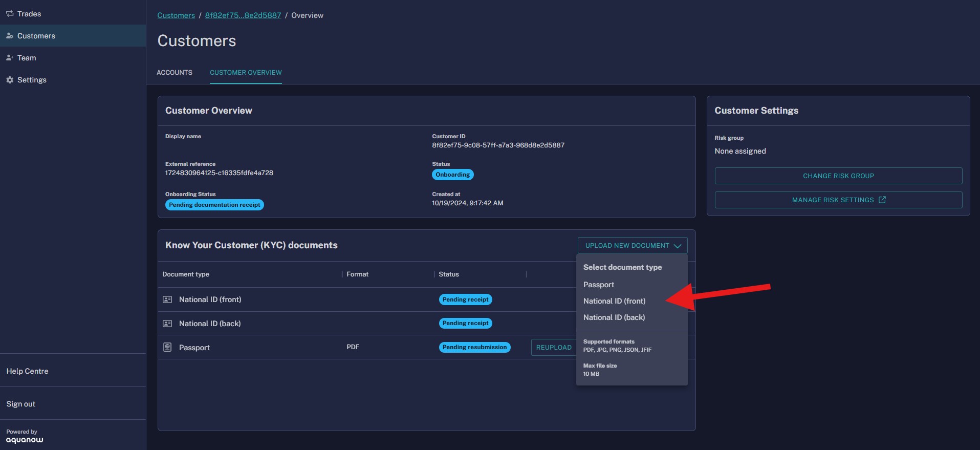The image size is (980, 450).
Task: Click the Trades swap-arrows icon in sidebar
Action: pos(10,14)
